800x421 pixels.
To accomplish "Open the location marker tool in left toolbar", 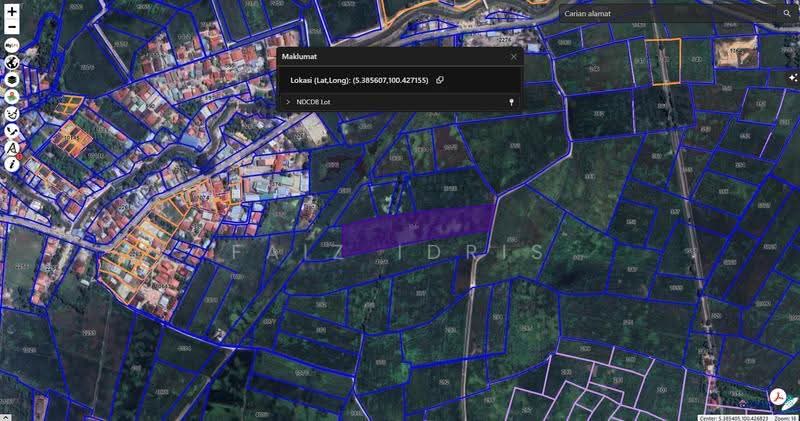I will [x=12, y=96].
